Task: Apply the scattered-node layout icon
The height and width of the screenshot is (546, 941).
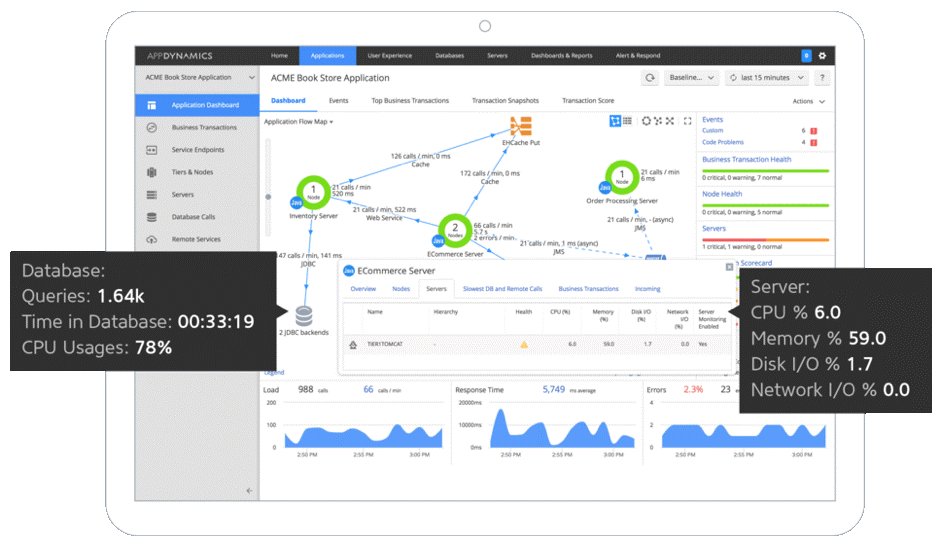Action: point(658,121)
